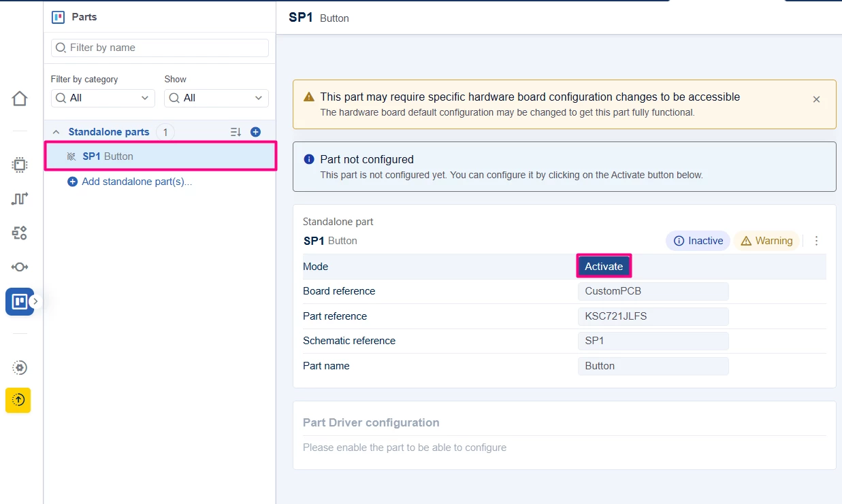Click the sort order icon for Standalone parts
Screen dimensions: 842x504
click(x=236, y=132)
